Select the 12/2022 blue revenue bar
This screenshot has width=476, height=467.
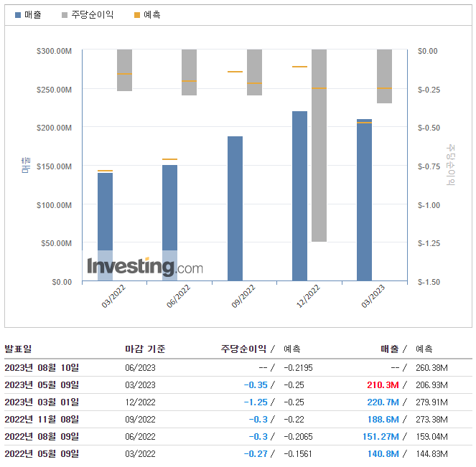click(299, 196)
